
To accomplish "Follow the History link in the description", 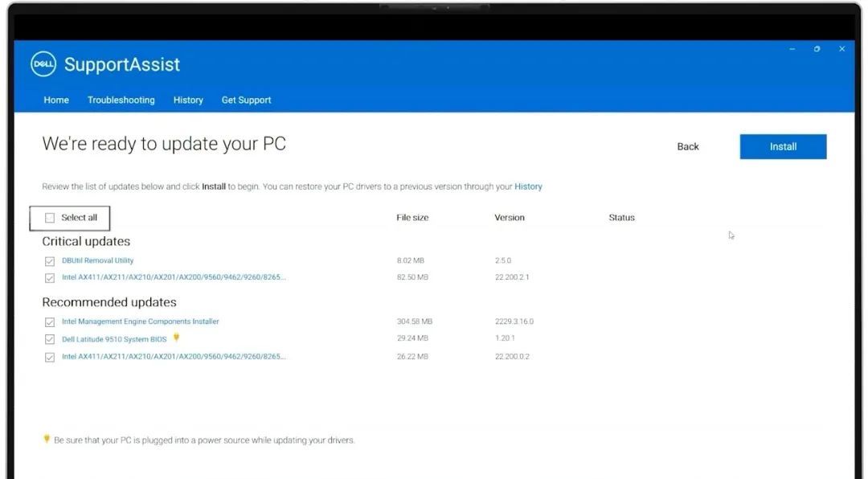I will tap(528, 186).
